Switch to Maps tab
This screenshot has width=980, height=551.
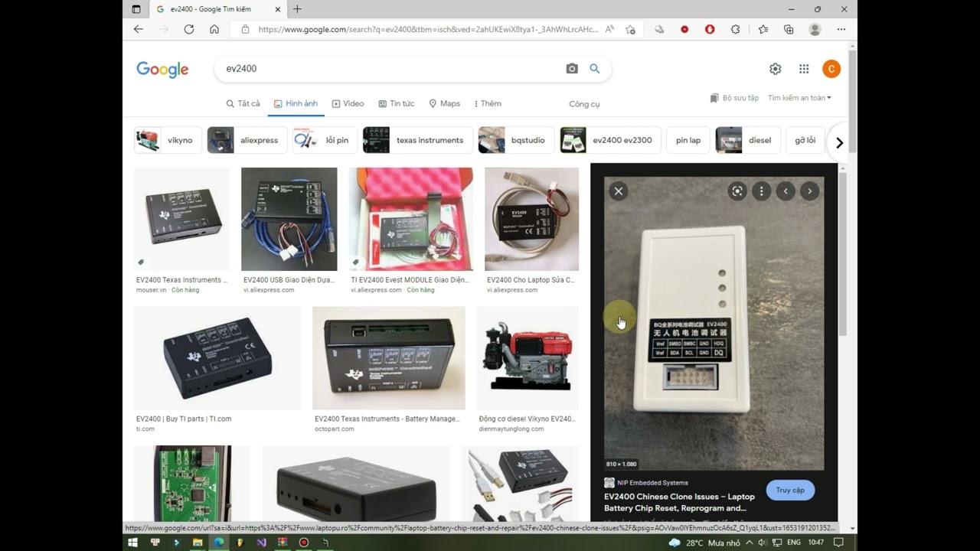pyautogui.click(x=445, y=103)
